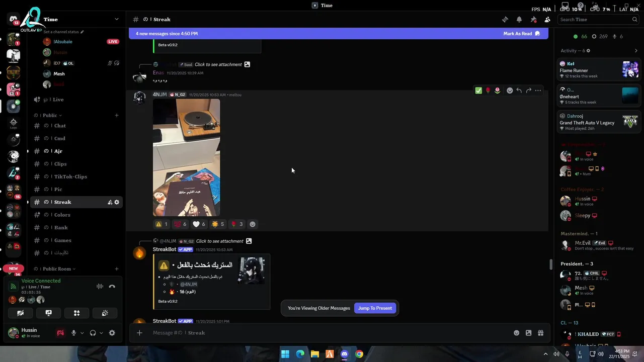Toggle headphone deafen
The image size is (644, 362).
[93, 333]
